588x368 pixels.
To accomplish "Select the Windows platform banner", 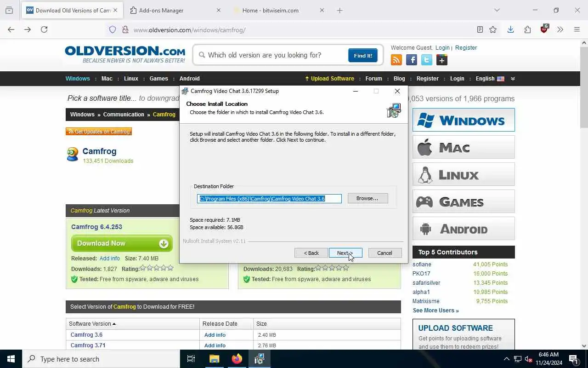I will point(464,120).
